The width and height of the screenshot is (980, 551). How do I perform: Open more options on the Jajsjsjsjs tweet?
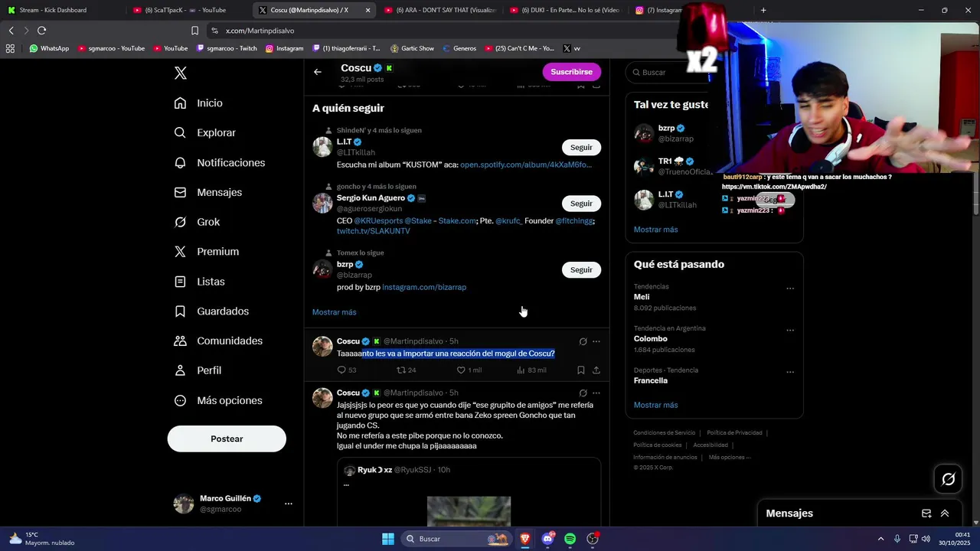(x=596, y=393)
